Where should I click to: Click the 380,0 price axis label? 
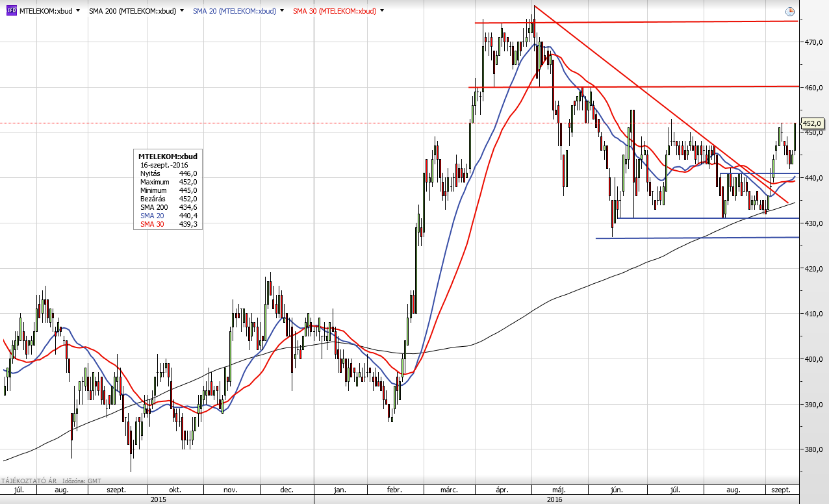point(815,449)
